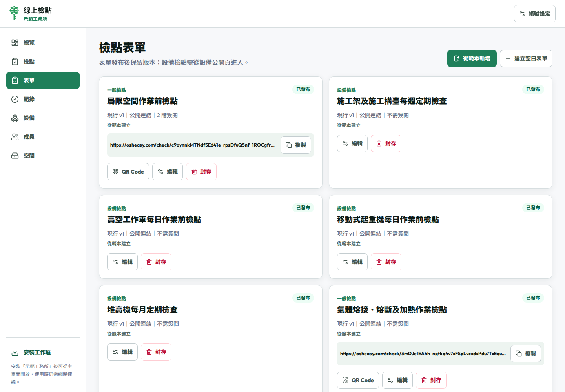
Task: Open 成員 members page
Action: coord(43,137)
